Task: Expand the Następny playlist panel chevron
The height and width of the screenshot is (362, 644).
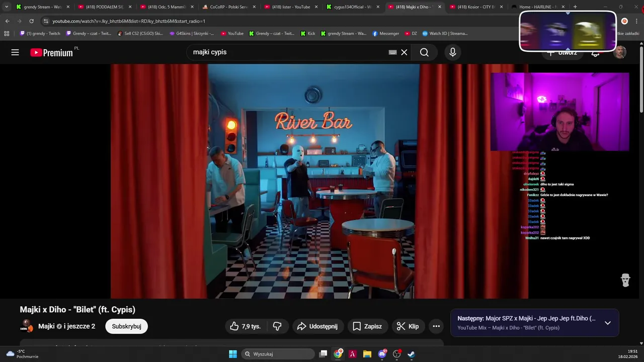Action: (608, 323)
